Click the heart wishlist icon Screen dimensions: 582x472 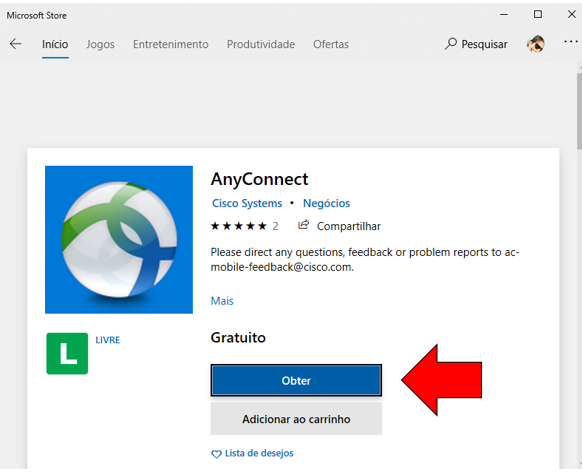click(216, 454)
